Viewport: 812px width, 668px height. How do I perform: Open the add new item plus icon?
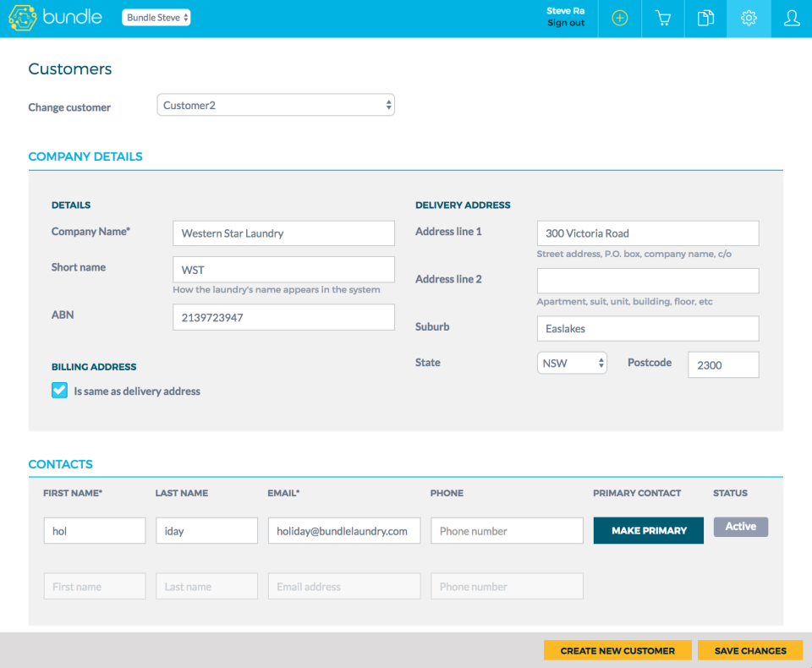click(619, 17)
